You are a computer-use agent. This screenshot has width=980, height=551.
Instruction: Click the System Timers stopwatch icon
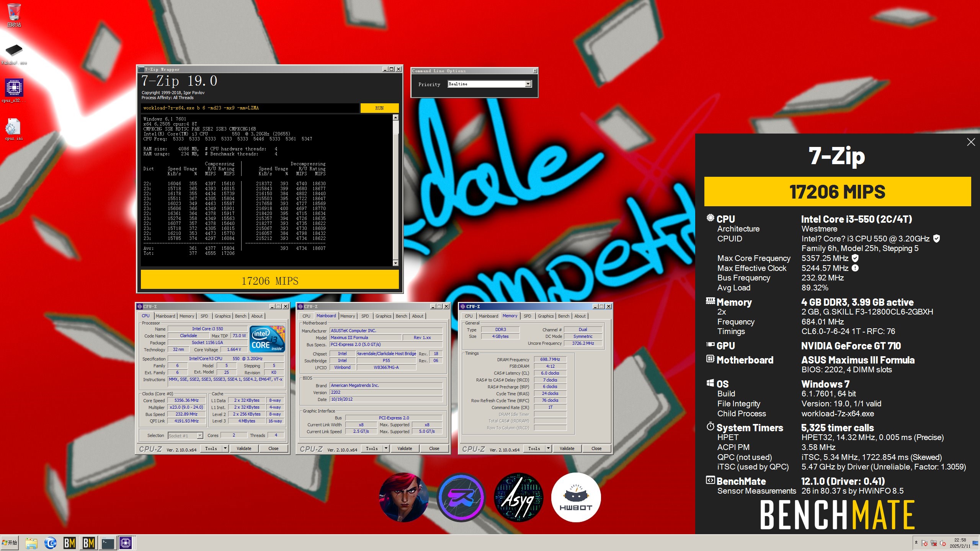(x=710, y=426)
